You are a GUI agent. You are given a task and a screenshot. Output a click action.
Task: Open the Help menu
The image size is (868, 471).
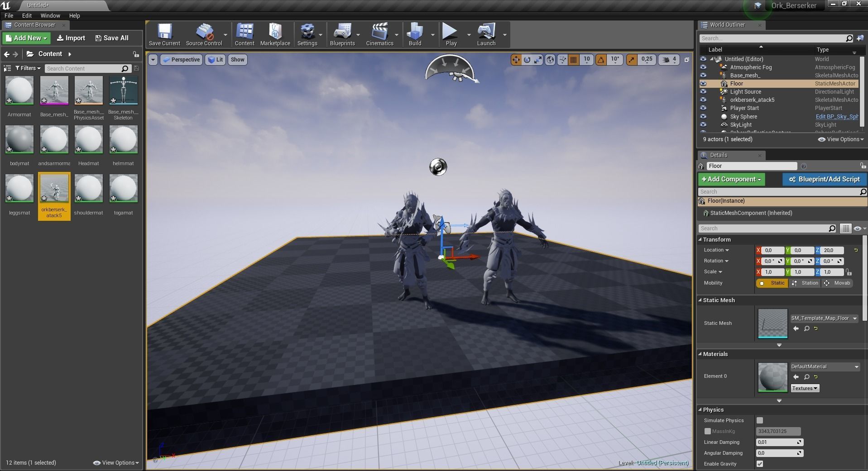click(x=74, y=15)
